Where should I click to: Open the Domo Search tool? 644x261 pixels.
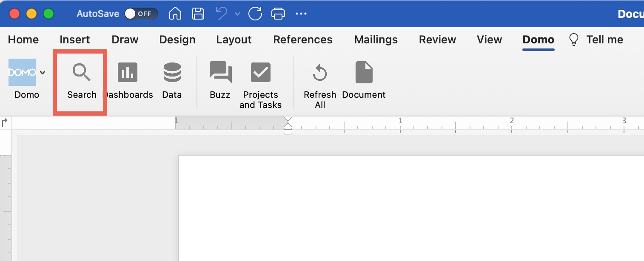(x=81, y=81)
